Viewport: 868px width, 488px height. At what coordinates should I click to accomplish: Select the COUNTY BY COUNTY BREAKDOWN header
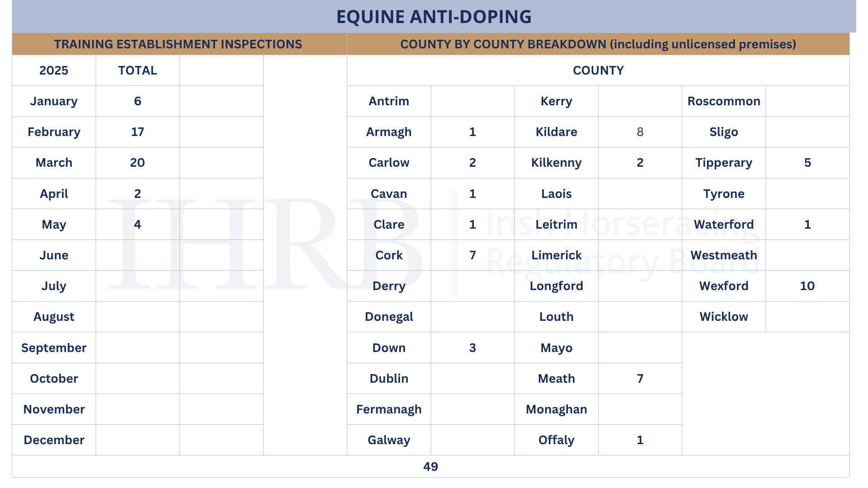click(x=598, y=44)
